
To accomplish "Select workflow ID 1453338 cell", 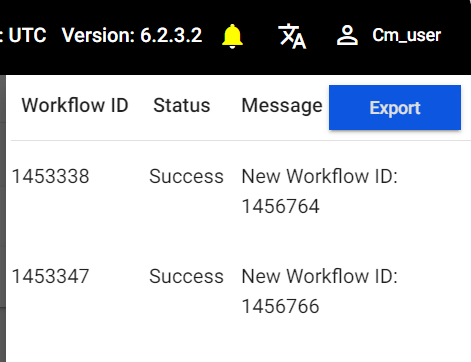I will click(50, 176).
